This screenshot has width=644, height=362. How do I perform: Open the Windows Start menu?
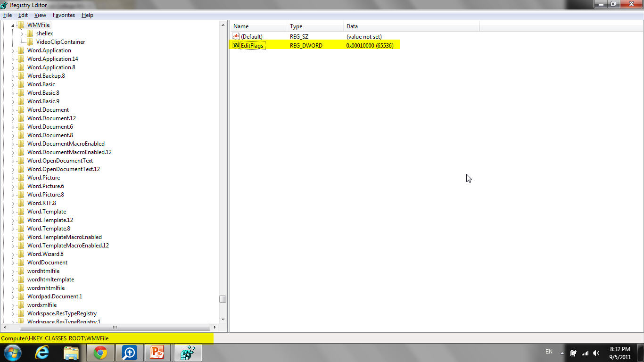(12, 353)
